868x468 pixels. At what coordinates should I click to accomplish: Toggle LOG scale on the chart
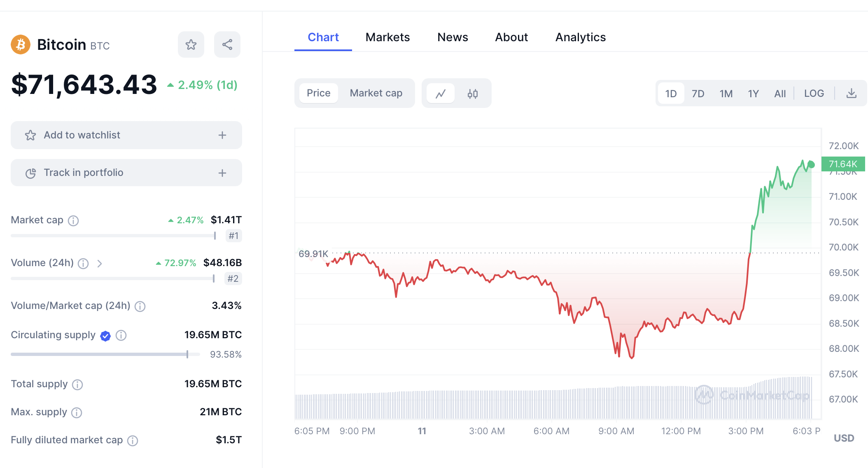pos(814,94)
